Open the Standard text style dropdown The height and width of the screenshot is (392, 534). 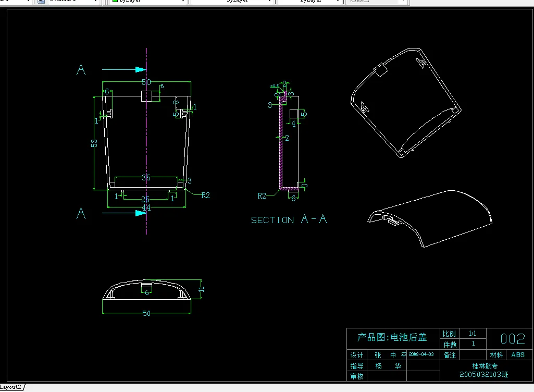[x=96, y=2]
